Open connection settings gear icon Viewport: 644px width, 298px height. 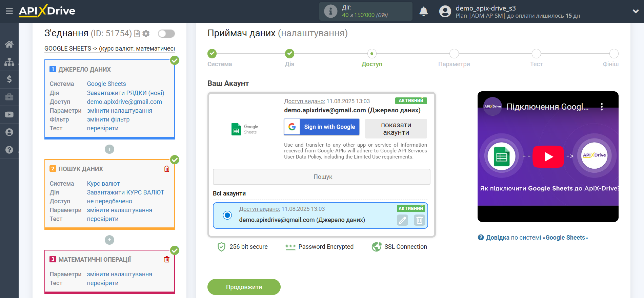coord(146,34)
